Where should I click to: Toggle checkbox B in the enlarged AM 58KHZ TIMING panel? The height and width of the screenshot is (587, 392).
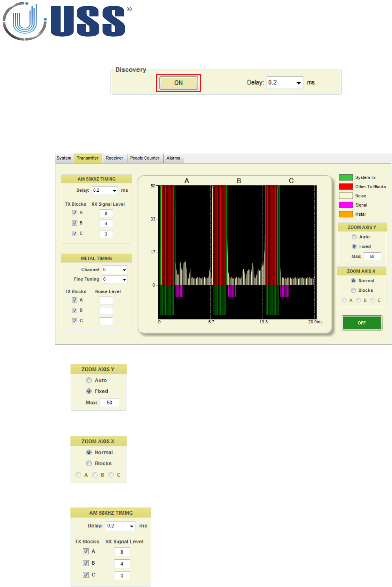[86, 563]
